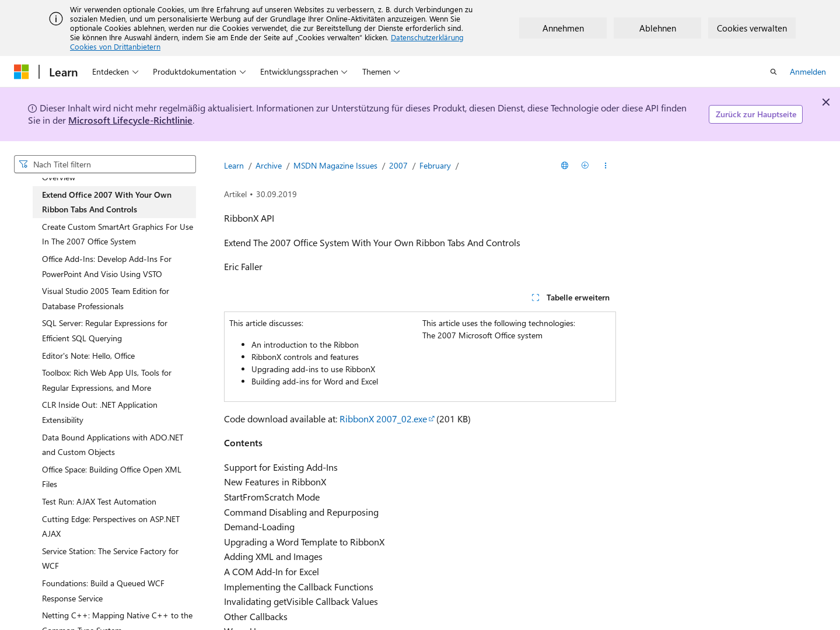The height and width of the screenshot is (630, 840).
Task: Open Office Add-Ins PowerPoint and Visio article
Action: 114,267
